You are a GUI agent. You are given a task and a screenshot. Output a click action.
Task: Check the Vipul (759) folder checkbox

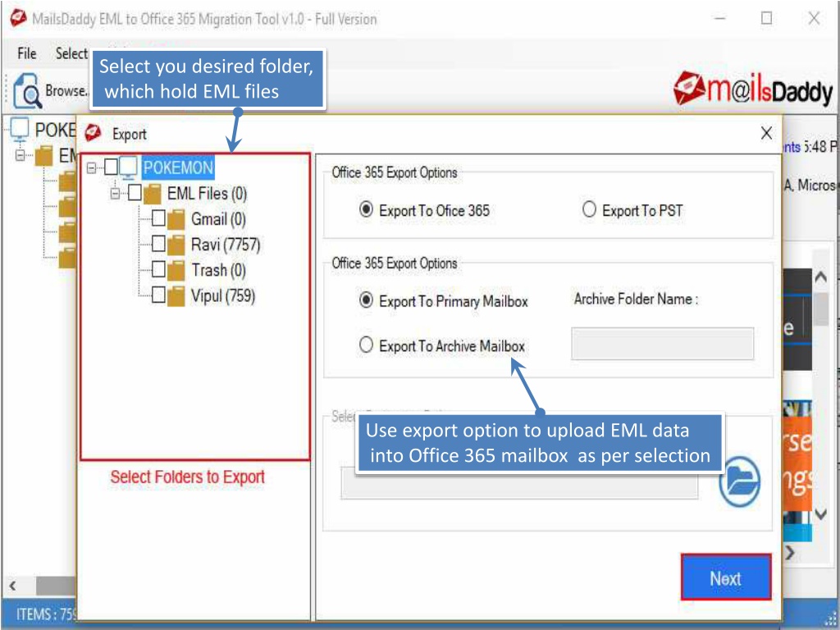pyautogui.click(x=158, y=294)
